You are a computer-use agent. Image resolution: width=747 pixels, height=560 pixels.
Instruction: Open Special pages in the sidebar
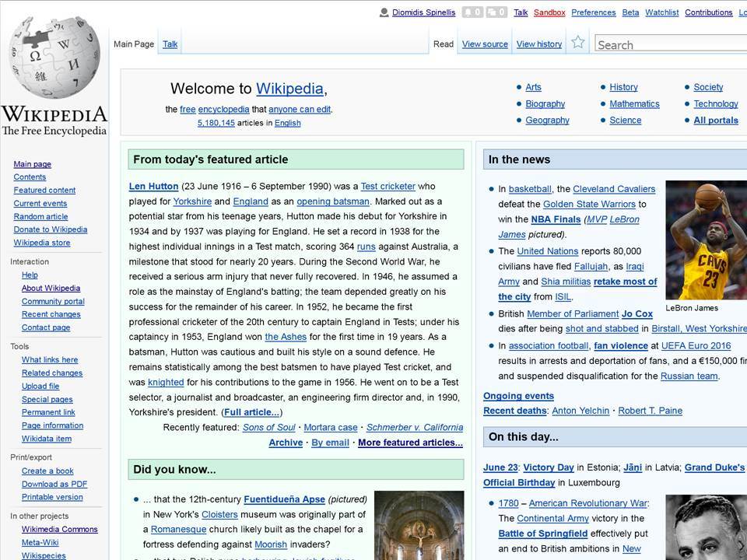47,399
